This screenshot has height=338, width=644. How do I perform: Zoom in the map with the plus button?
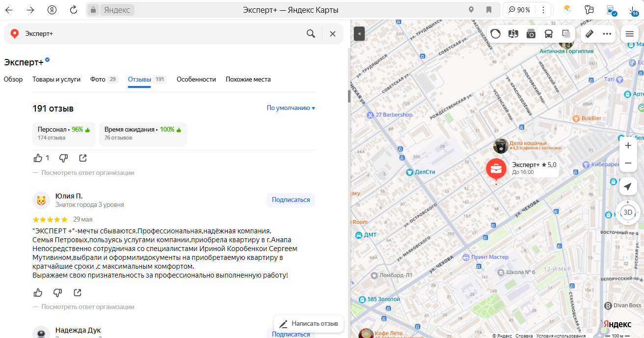628,146
